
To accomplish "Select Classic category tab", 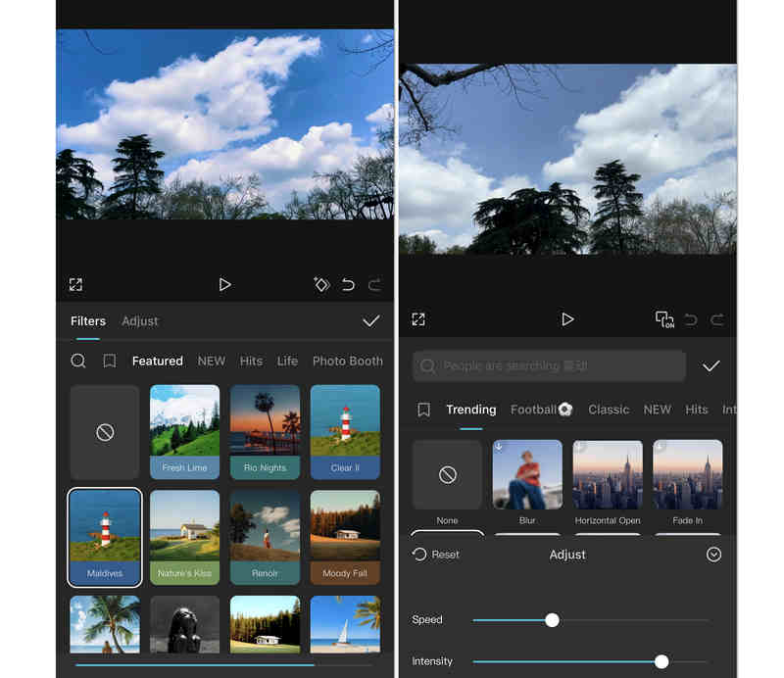I will pos(609,410).
